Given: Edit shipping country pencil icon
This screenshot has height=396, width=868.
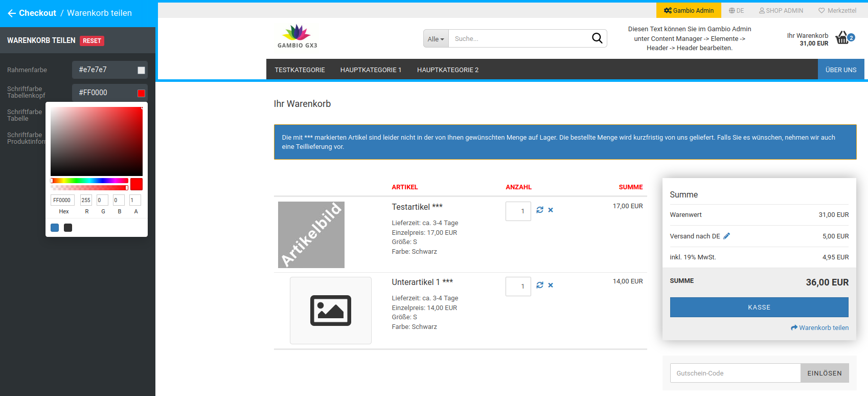Looking at the screenshot, I should tap(726, 236).
